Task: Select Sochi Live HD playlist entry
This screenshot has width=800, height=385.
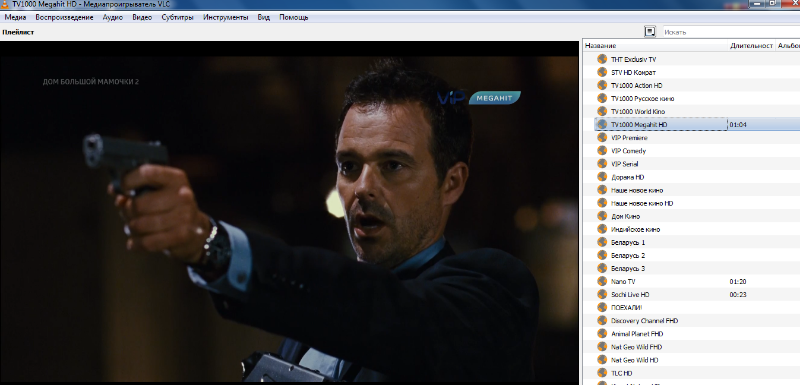Action: 630,295
